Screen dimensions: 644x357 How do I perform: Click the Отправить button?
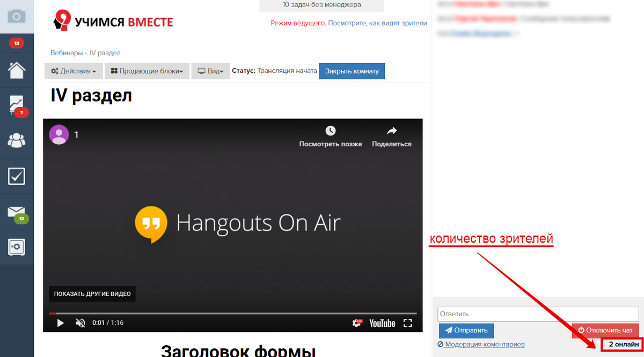(466, 330)
